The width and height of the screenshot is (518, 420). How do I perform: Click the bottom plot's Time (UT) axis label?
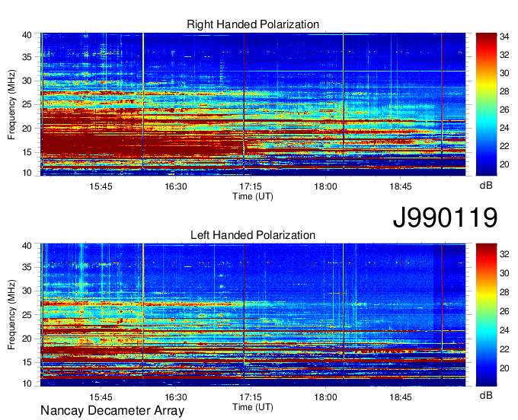253,407
